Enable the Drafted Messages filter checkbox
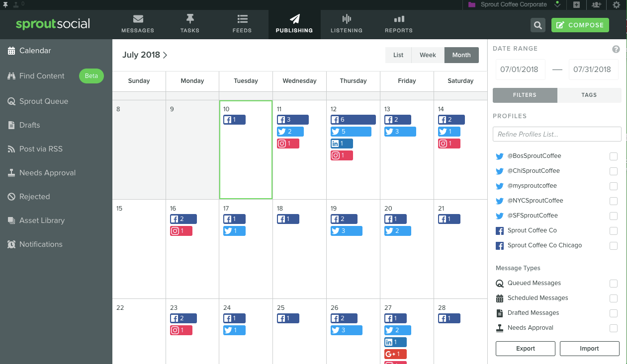The width and height of the screenshot is (627, 364). [x=614, y=313]
